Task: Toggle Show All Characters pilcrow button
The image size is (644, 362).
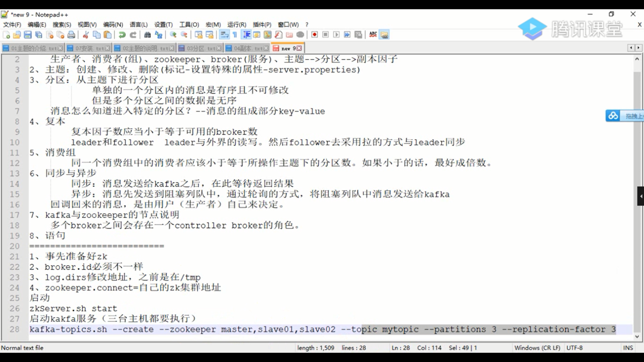Action: [235, 35]
